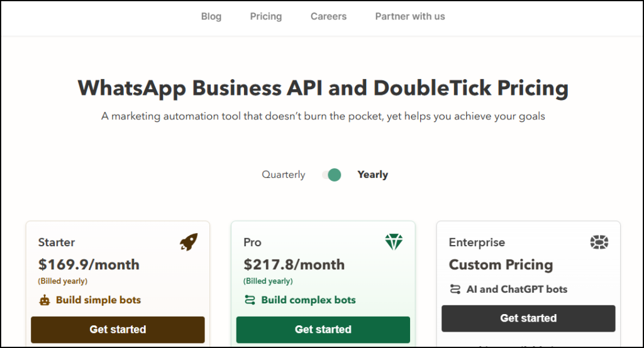
Task: Click the Enterprise plan title
Action: [477, 242]
